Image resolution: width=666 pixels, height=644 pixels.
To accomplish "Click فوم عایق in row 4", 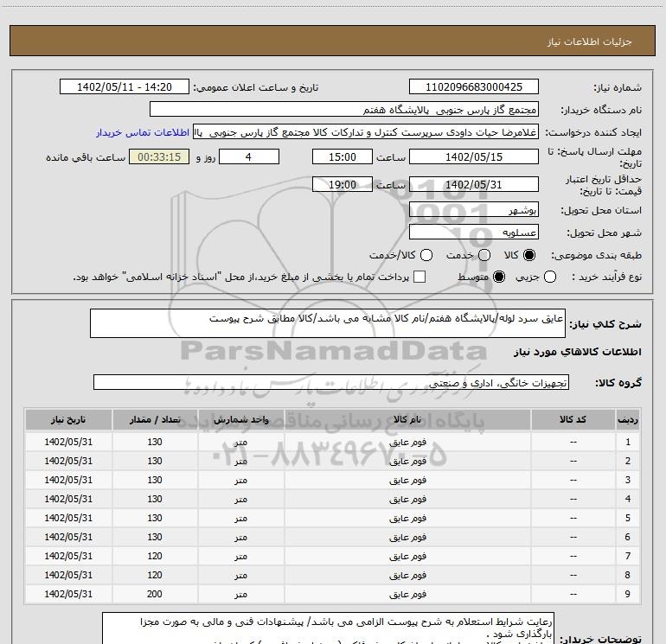I will pos(407,499).
